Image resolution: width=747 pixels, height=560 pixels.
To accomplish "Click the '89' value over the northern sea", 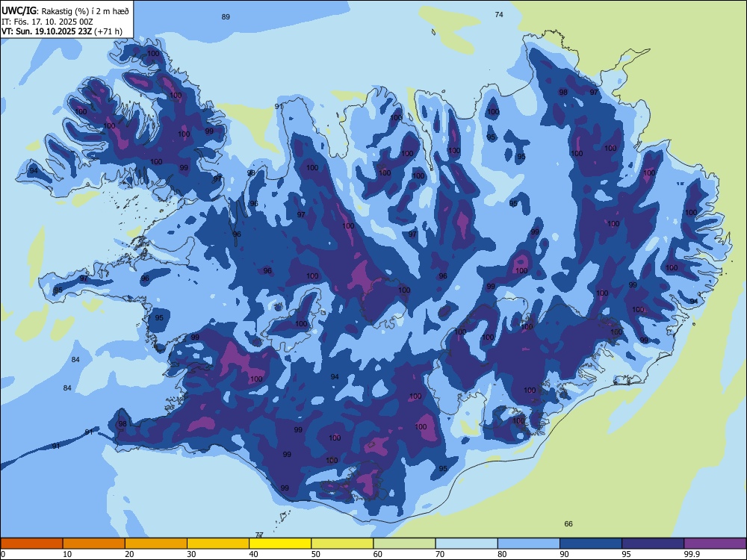I will click(226, 17).
